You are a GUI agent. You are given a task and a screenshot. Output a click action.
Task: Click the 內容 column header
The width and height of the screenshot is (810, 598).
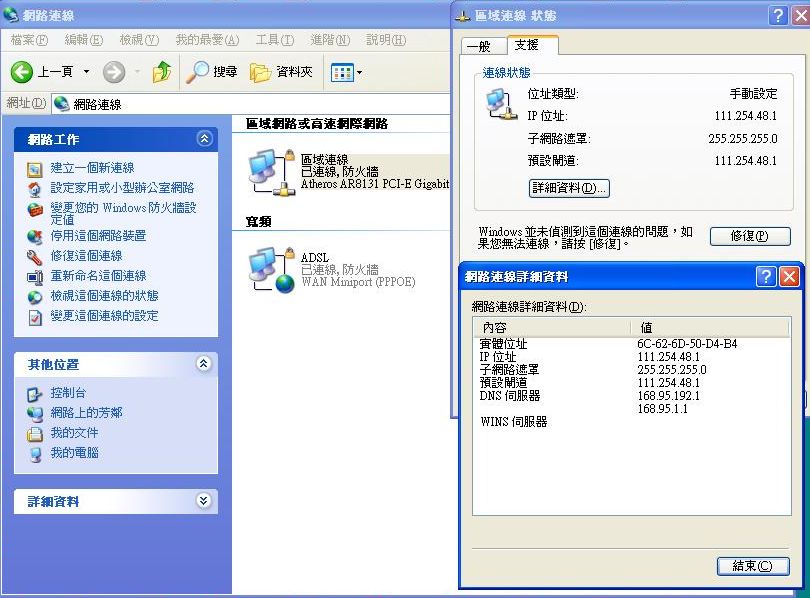[551, 327]
